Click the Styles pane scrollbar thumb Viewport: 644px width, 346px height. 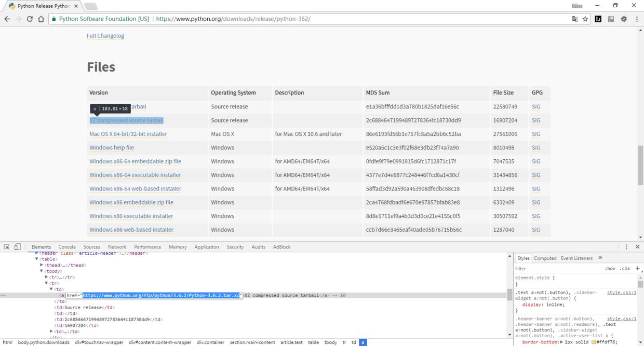tap(640, 284)
